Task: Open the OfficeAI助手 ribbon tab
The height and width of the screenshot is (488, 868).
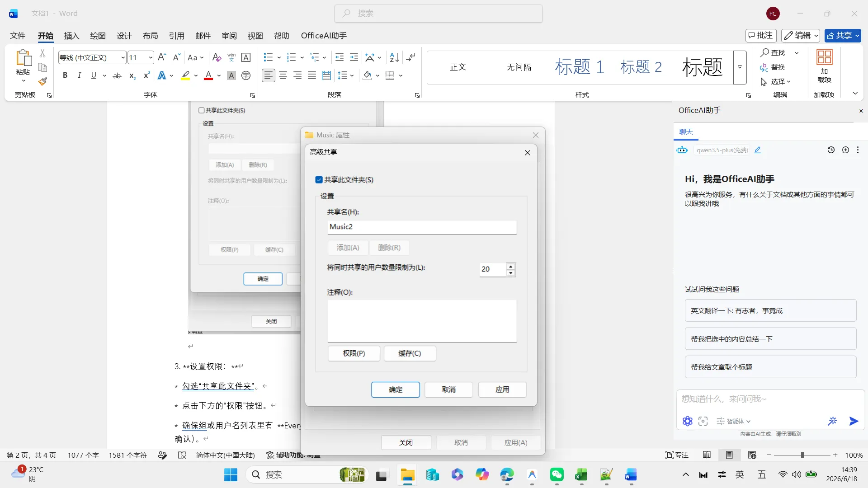Action: coord(324,36)
